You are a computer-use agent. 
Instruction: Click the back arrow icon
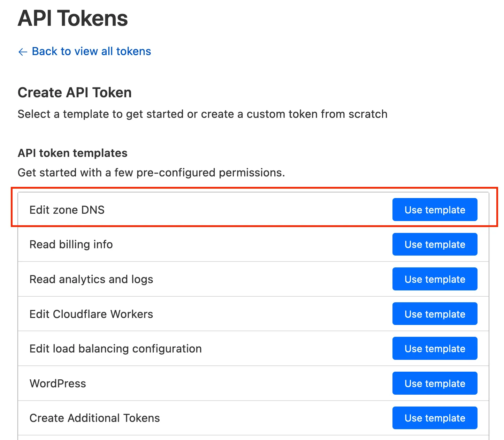(23, 52)
